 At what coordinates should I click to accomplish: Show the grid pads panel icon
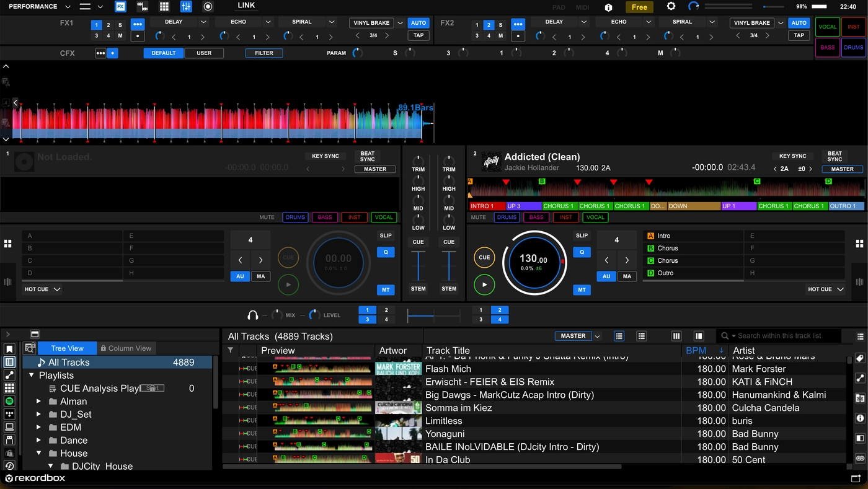tap(164, 7)
